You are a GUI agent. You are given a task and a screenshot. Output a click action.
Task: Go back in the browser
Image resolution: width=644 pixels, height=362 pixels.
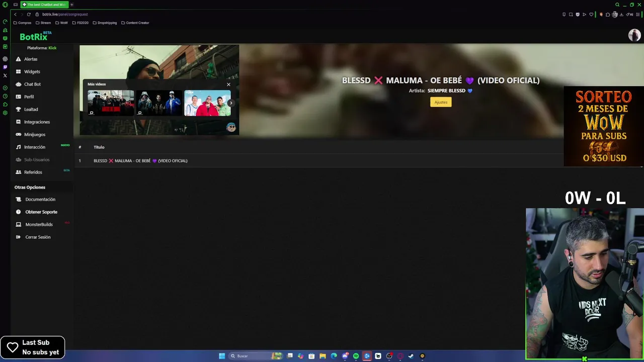point(15,14)
